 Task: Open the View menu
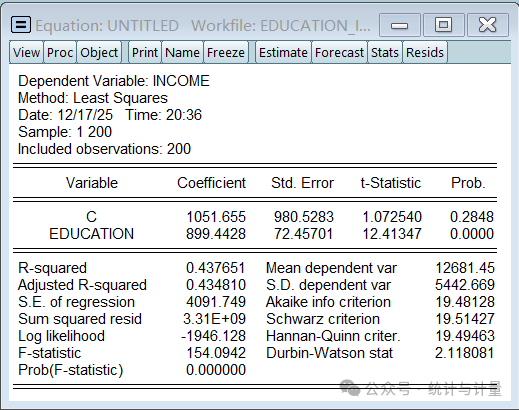[26, 52]
